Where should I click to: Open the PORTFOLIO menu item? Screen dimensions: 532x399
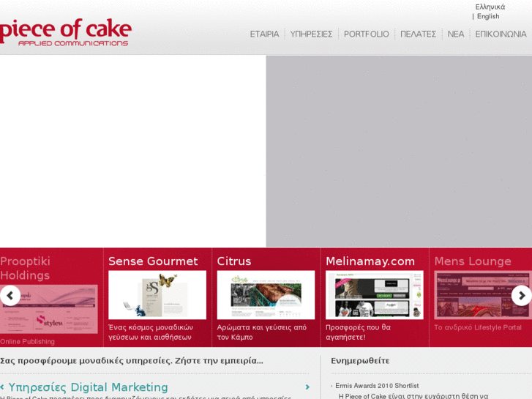click(366, 34)
